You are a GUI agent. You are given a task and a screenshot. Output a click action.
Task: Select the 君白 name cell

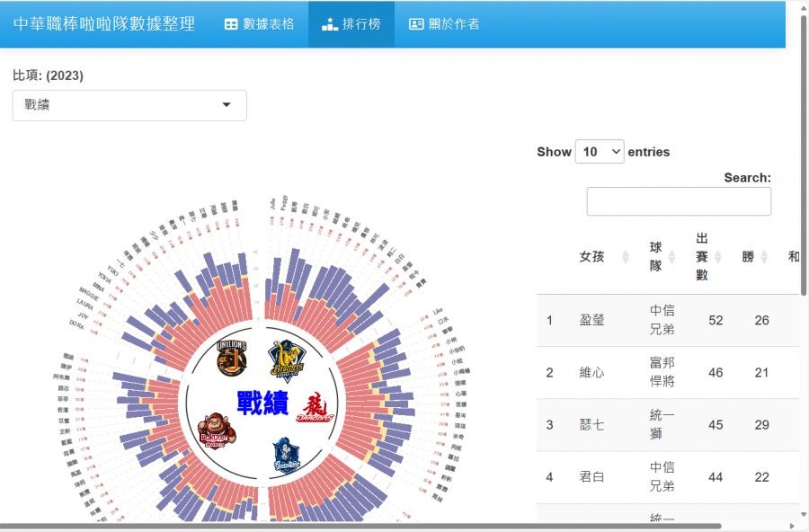(x=591, y=477)
